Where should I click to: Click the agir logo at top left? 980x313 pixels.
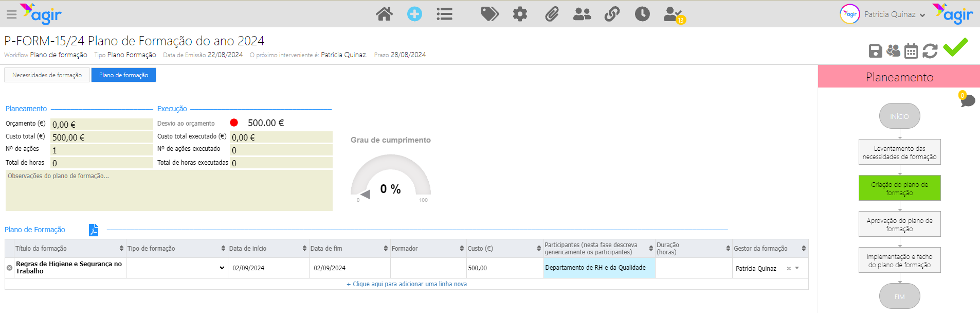tap(41, 14)
